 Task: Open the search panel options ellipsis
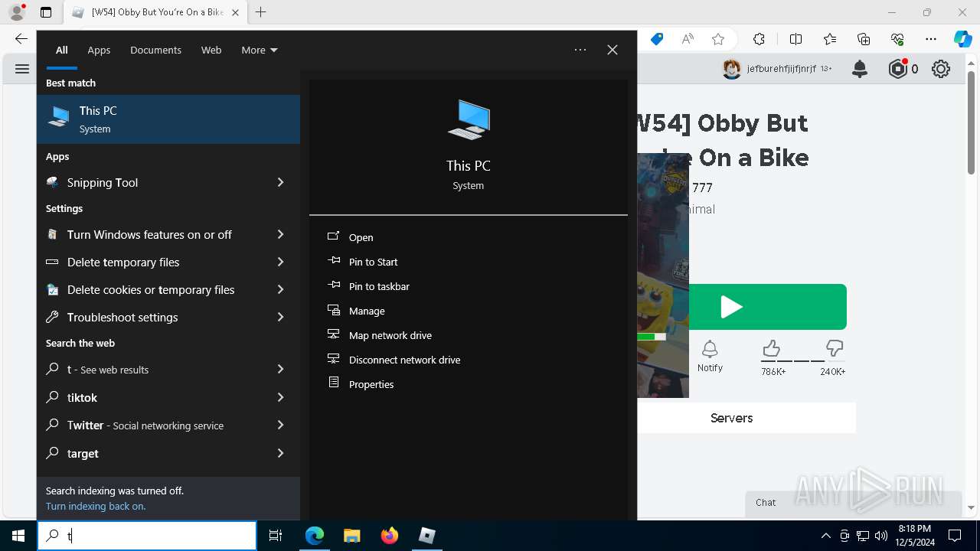click(x=580, y=50)
